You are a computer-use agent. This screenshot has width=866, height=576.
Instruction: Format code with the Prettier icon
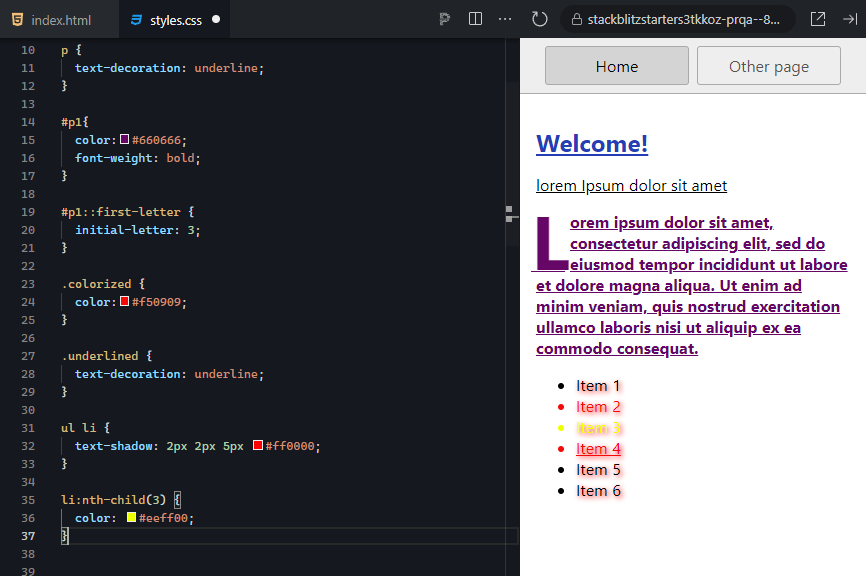click(444, 18)
